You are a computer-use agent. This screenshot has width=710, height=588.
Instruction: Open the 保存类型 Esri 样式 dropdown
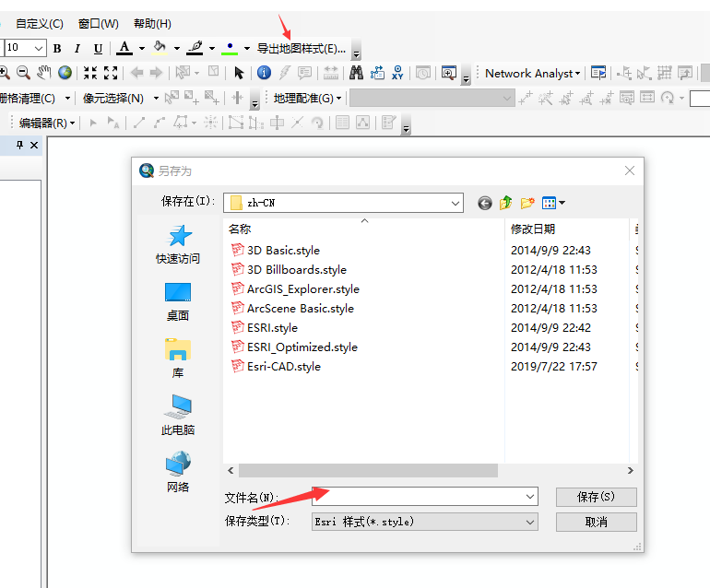(x=425, y=522)
